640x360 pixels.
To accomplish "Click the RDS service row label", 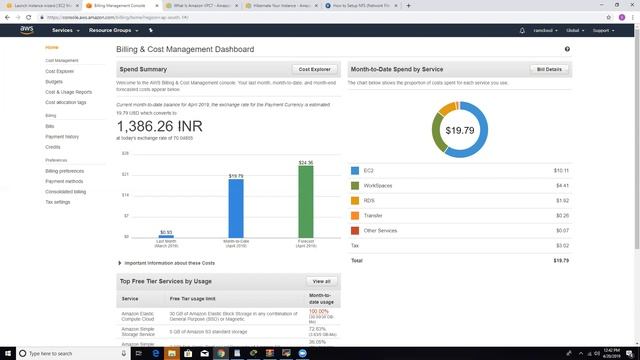I will coord(369,201).
